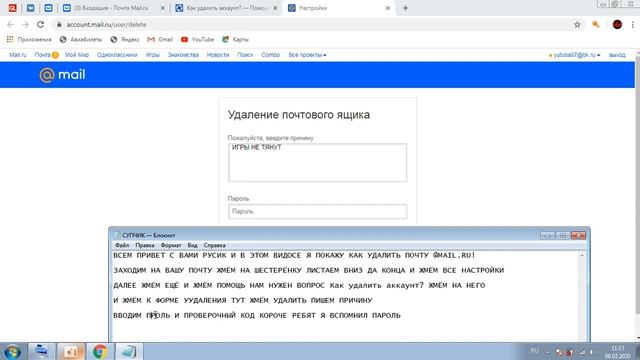
Task: Click the RU language indicator in tray
Action: click(x=534, y=351)
